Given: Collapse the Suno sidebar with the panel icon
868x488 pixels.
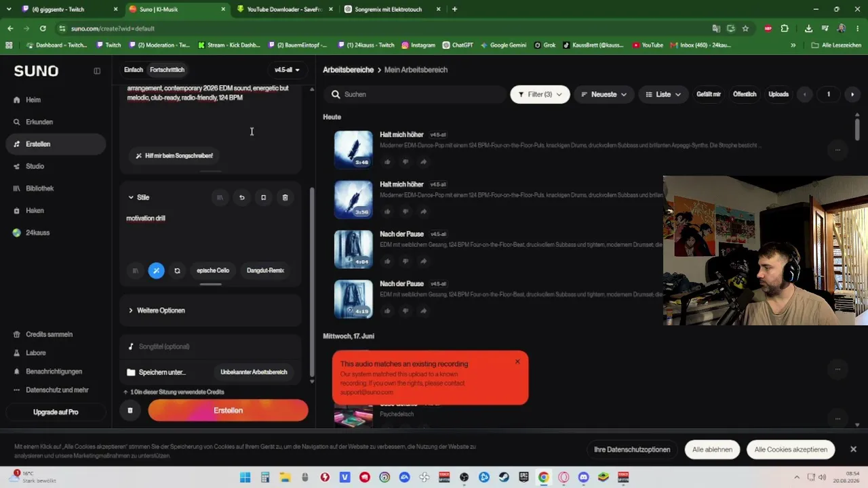Looking at the screenshot, I should click(97, 70).
